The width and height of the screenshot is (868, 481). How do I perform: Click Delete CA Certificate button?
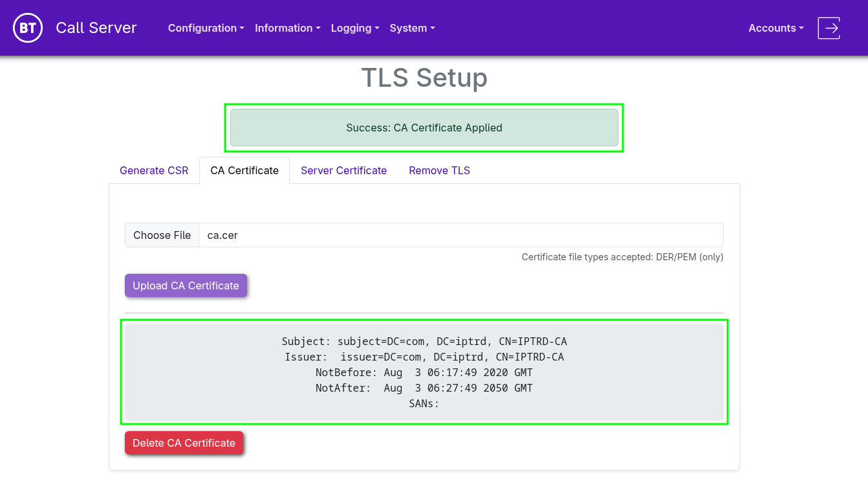coord(184,443)
